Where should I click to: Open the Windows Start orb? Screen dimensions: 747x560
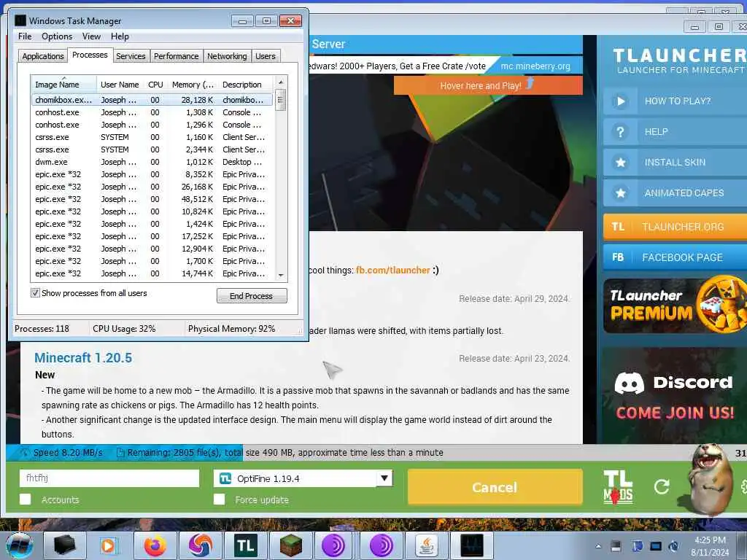(x=19, y=545)
